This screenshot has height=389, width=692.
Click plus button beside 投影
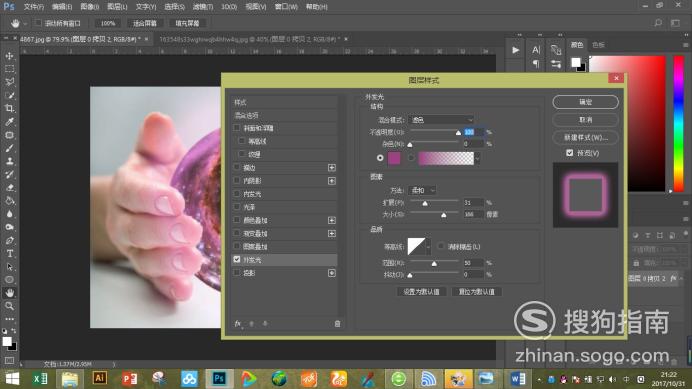[x=332, y=273]
